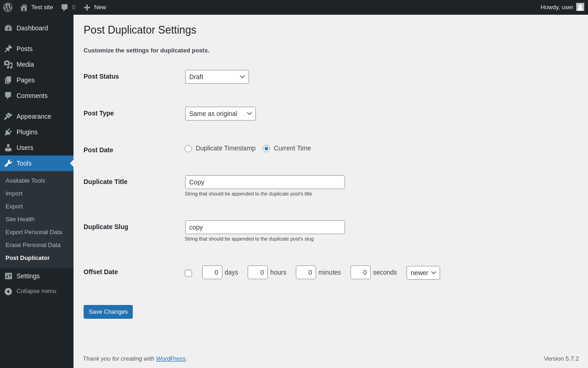
Task: Open the Media library icon
Action: (x=8, y=64)
